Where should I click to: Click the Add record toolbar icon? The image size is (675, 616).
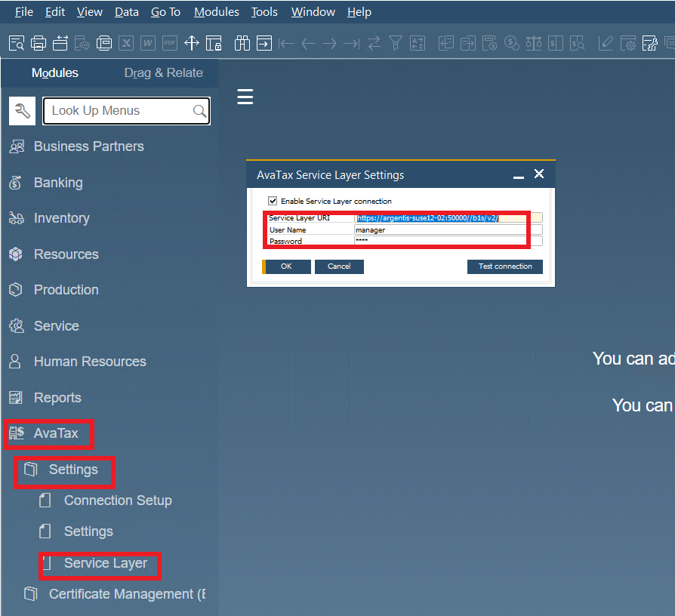pyautogui.click(x=264, y=44)
